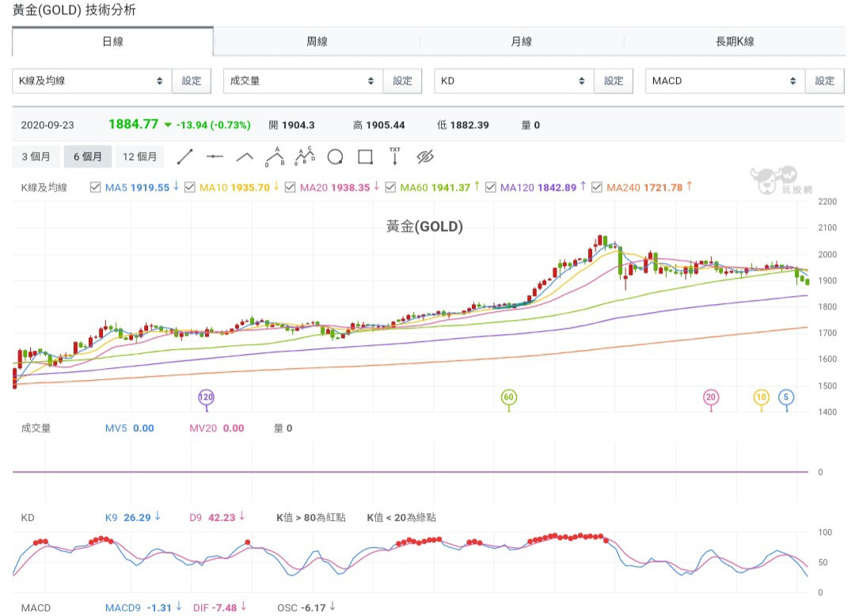
Task: Click the purple 120 marker on chart
Action: pyautogui.click(x=207, y=397)
